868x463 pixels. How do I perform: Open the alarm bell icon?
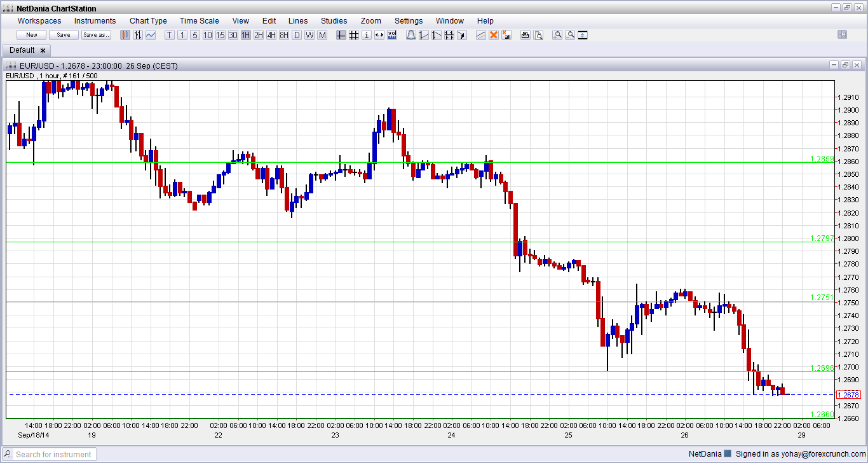point(410,35)
